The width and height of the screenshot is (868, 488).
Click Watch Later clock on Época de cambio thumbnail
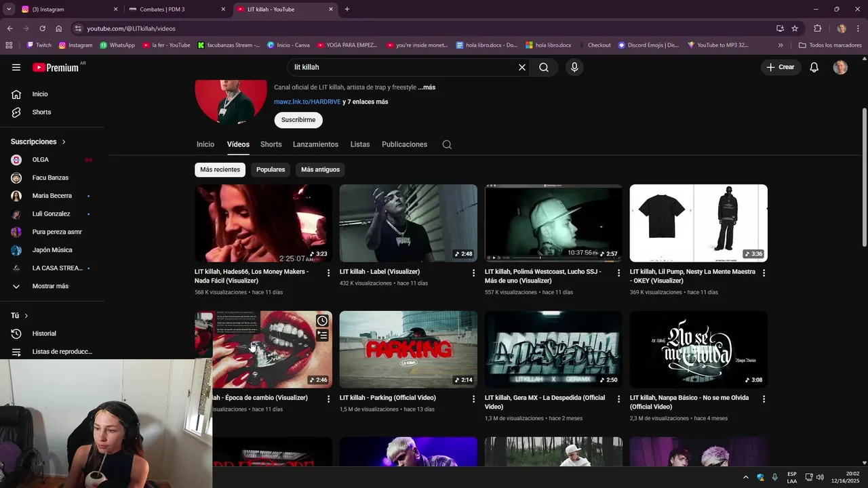point(322,321)
